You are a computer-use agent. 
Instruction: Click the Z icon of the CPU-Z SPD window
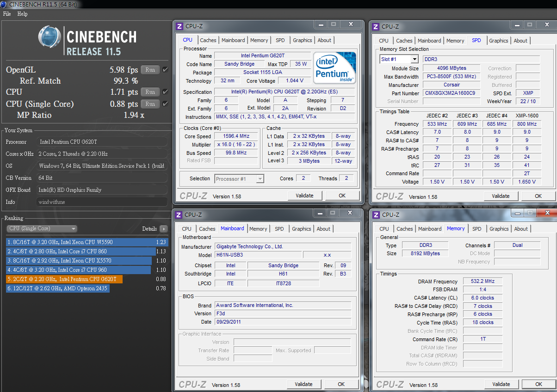(376, 27)
